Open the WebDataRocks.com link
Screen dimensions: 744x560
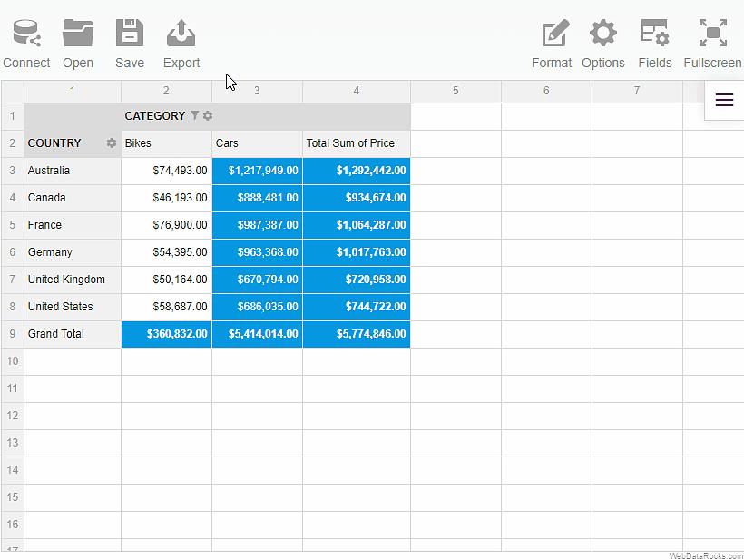[705, 555]
